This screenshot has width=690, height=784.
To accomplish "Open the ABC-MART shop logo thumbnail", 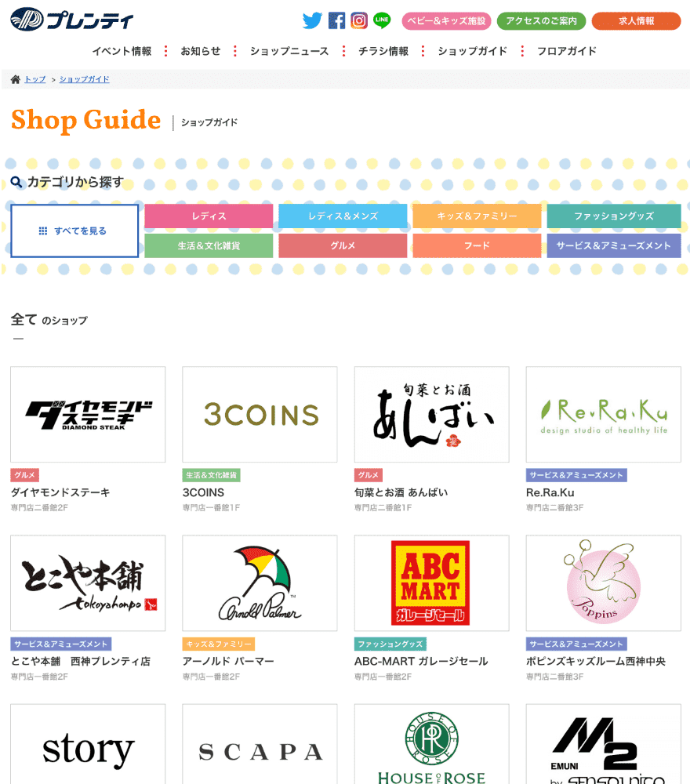I will (x=431, y=583).
